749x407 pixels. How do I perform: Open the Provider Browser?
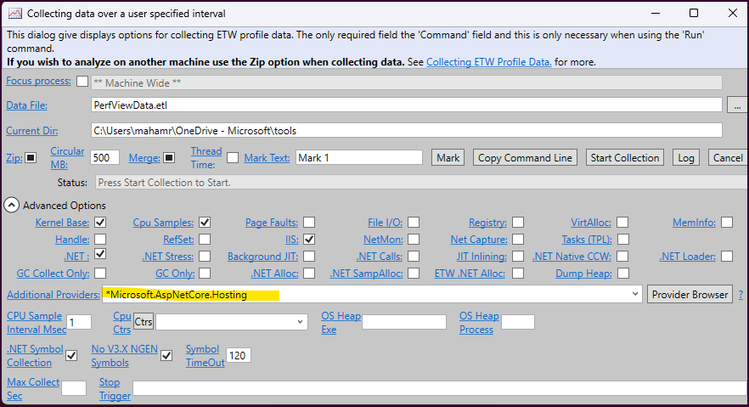click(690, 294)
